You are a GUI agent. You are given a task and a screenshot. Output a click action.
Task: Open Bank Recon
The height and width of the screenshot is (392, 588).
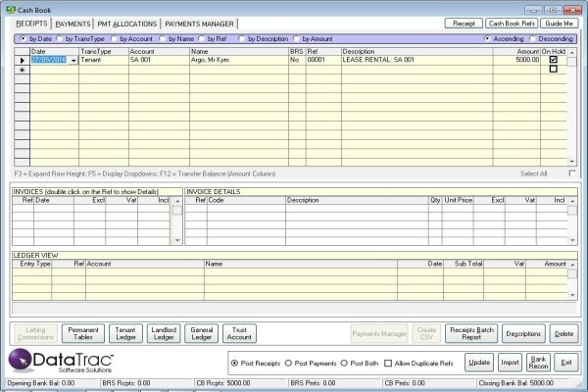538,363
